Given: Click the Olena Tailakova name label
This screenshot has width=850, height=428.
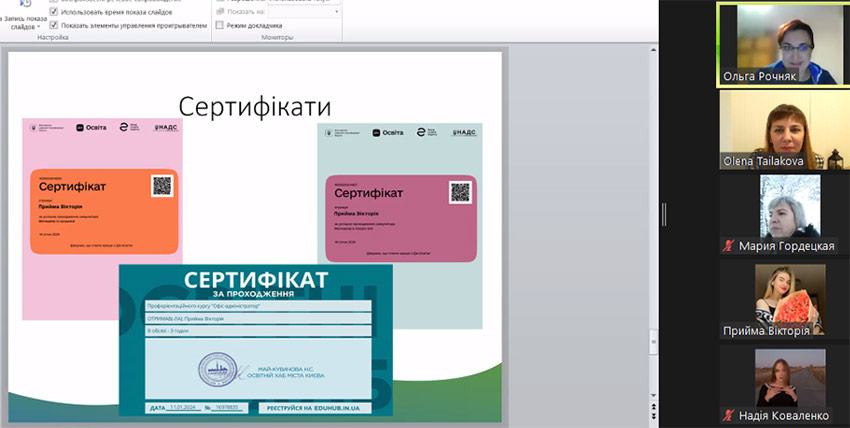Looking at the screenshot, I should [x=763, y=161].
